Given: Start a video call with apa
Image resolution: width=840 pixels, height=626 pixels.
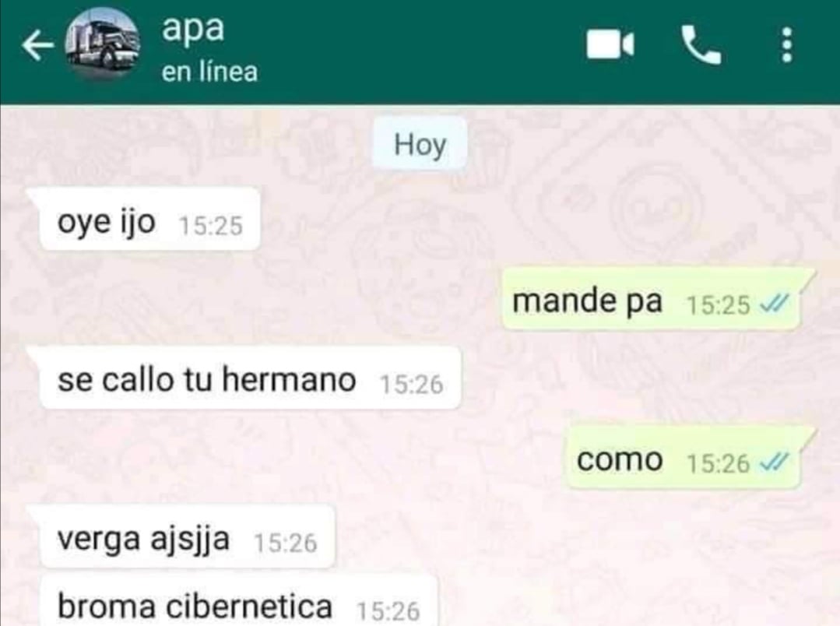Looking at the screenshot, I should (610, 44).
